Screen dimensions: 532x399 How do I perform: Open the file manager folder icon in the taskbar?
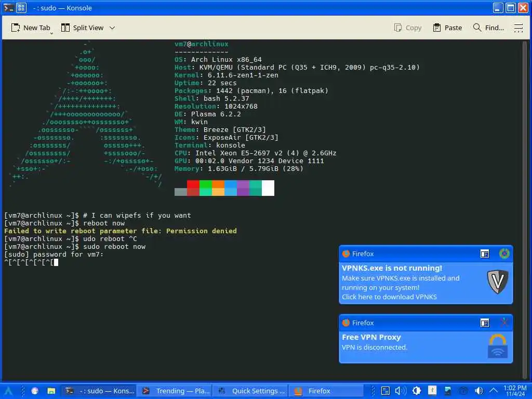(x=51, y=391)
